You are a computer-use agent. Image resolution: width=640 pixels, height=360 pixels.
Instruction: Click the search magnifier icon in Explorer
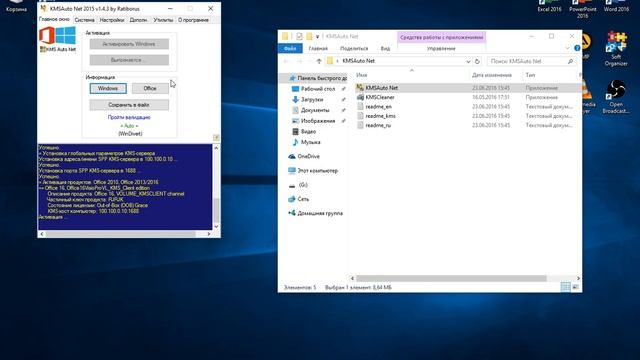tap(570, 61)
